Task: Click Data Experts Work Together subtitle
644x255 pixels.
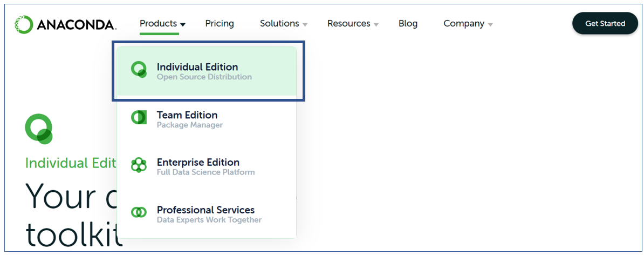Action: [209, 220]
